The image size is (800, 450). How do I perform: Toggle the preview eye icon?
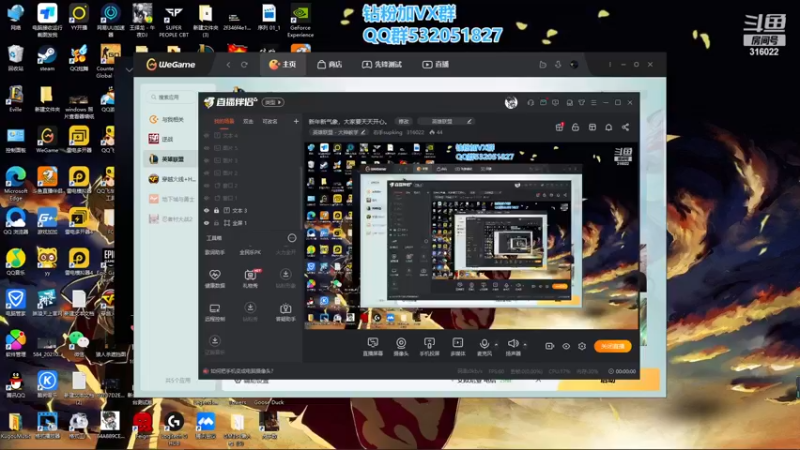[566, 346]
